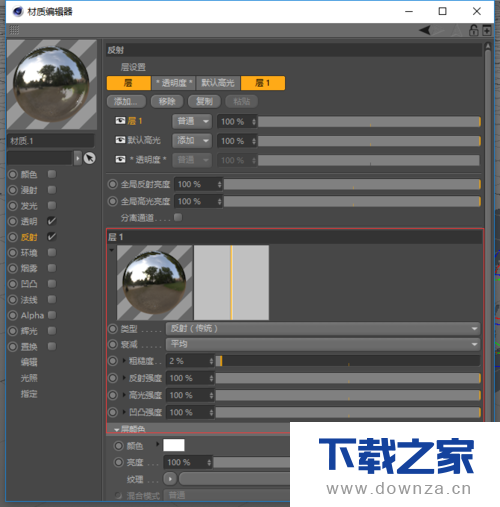This screenshot has height=507, width=500.
Task: Switch to the 透明度 tab
Action: coord(174,83)
